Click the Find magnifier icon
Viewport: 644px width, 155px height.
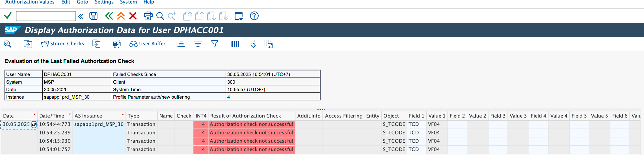pyautogui.click(x=160, y=16)
